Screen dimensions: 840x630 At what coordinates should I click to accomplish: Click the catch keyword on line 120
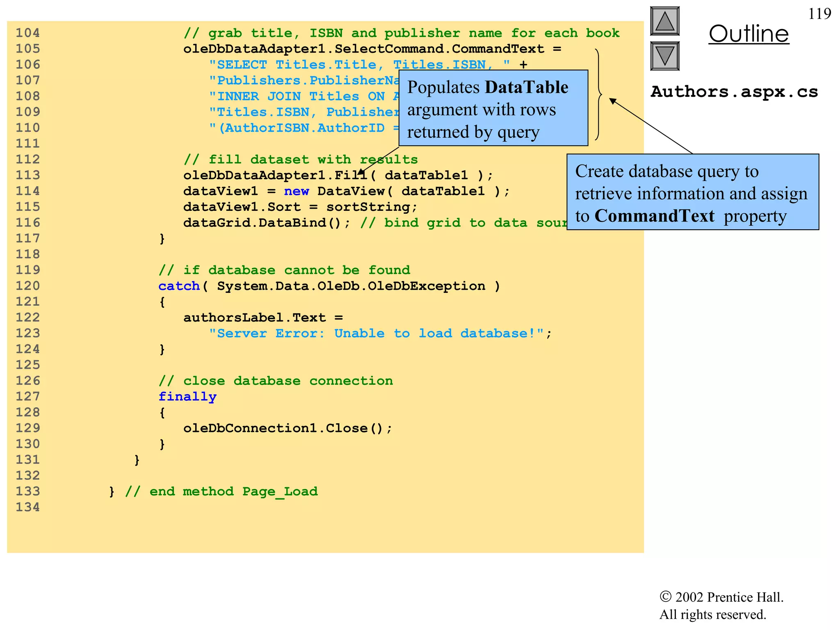tap(179, 286)
